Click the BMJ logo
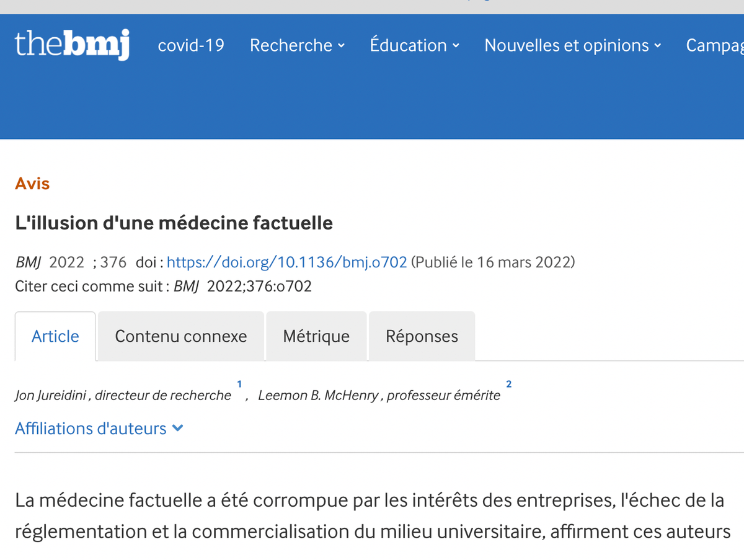This screenshot has width=744, height=560. coord(72,45)
